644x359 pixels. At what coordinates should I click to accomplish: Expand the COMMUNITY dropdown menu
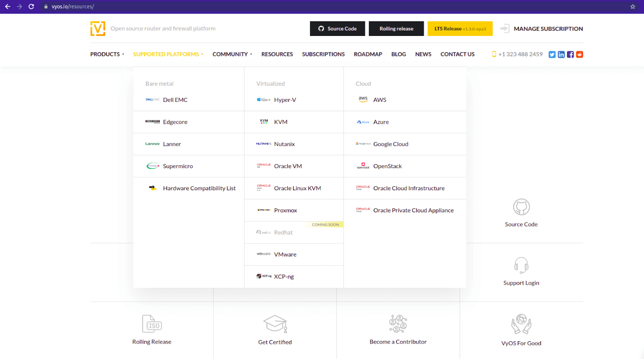pos(232,54)
